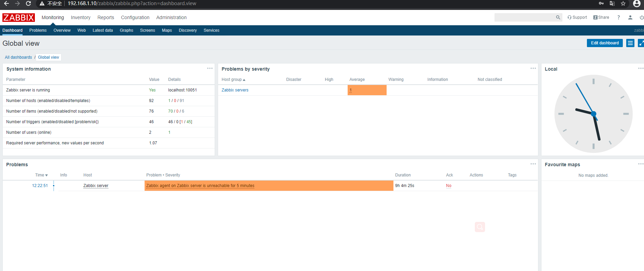Toggle fullscreen kiosk mode icon

(641, 43)
